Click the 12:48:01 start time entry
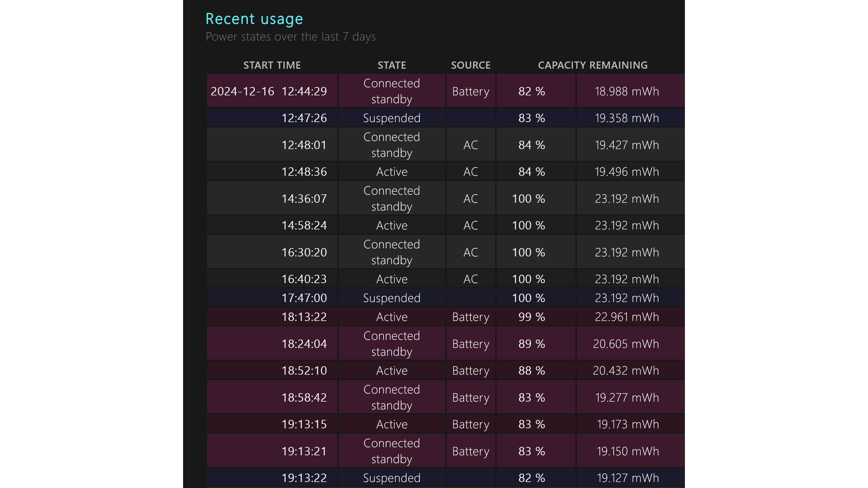The image size is (868, 488). tap(304, 145)
